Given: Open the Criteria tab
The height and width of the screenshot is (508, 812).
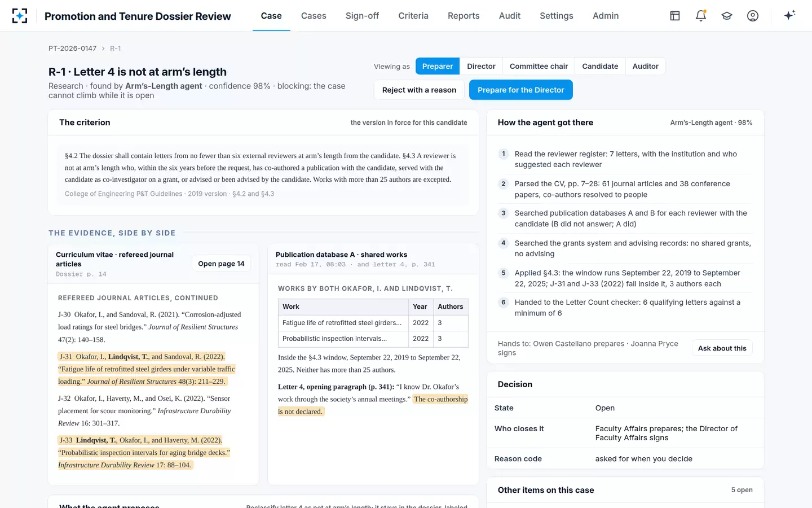Looking at the screenshot, I should coord(413,16).
